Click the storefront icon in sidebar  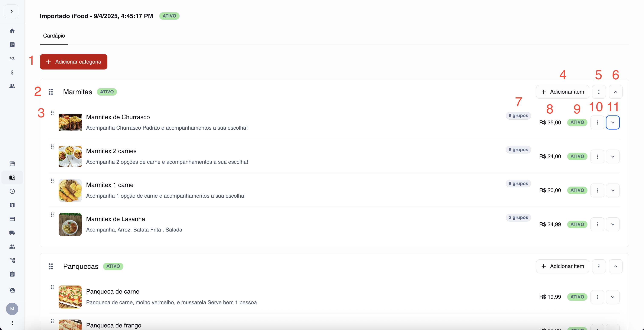click(12, 164)
